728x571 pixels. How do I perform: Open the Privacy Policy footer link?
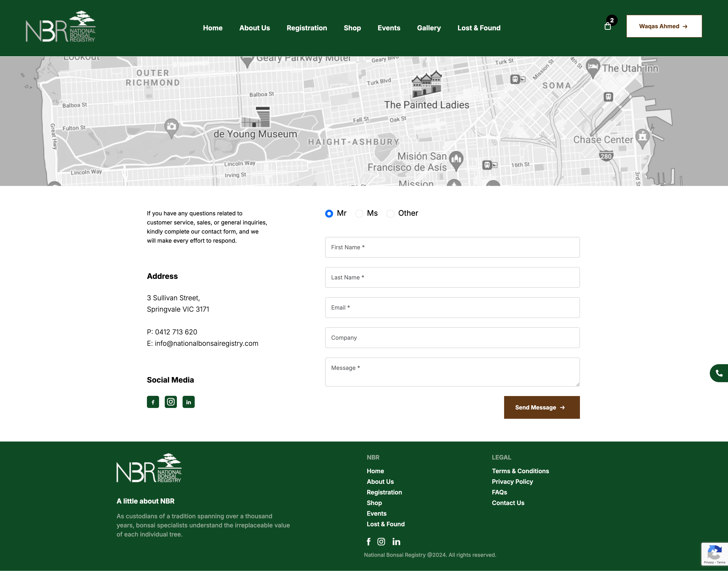point(512,481)
